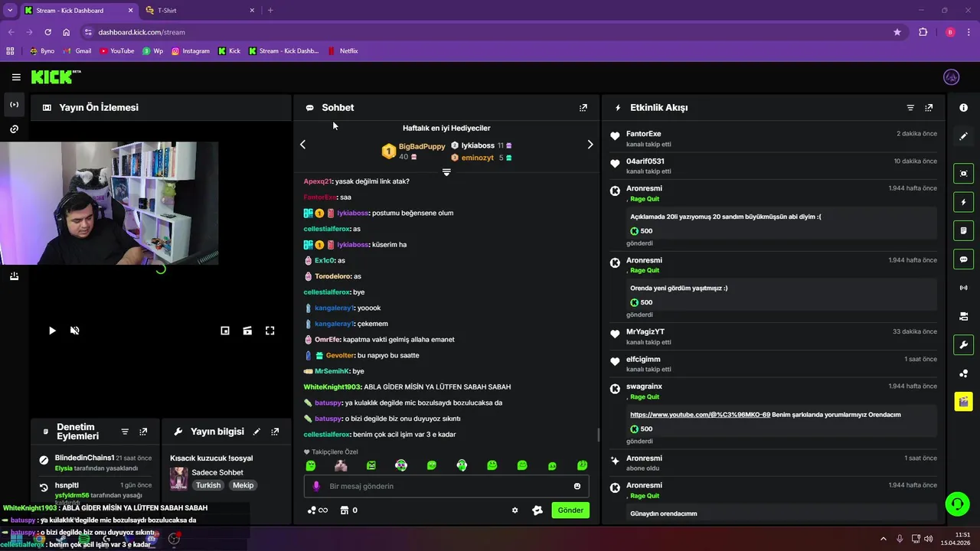
Task: Open the Instagram bookmark
Action: (x=190, y=51)
